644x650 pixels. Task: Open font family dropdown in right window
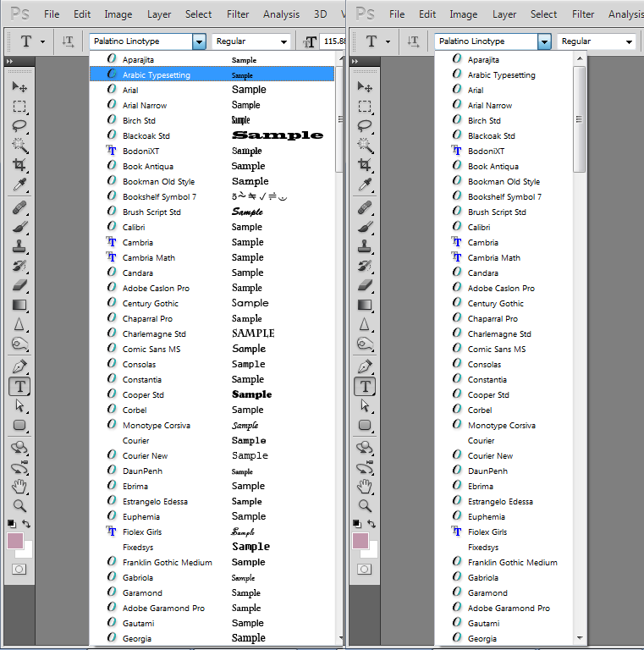[x=544, y=41]
